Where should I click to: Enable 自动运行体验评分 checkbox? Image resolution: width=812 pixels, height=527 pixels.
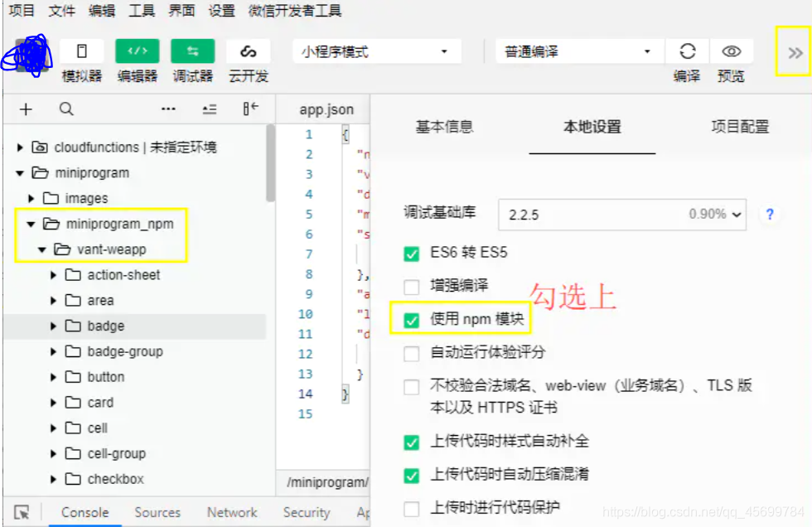(x=412, y=354)
